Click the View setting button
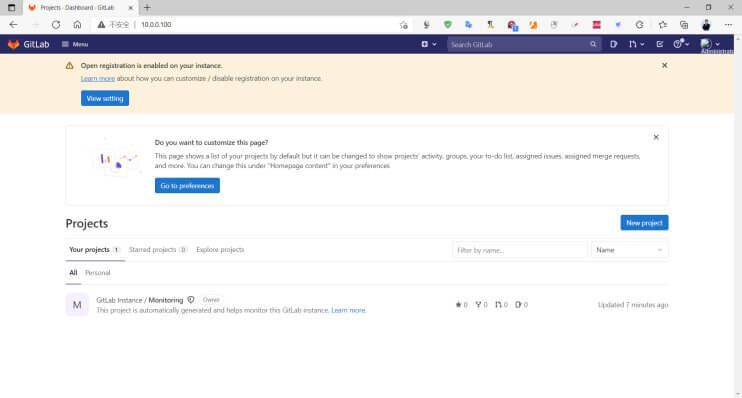The image size is (742, 398). click(105, 98)
